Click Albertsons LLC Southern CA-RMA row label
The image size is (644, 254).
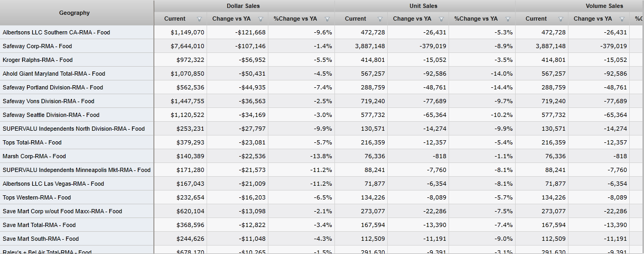56,33
